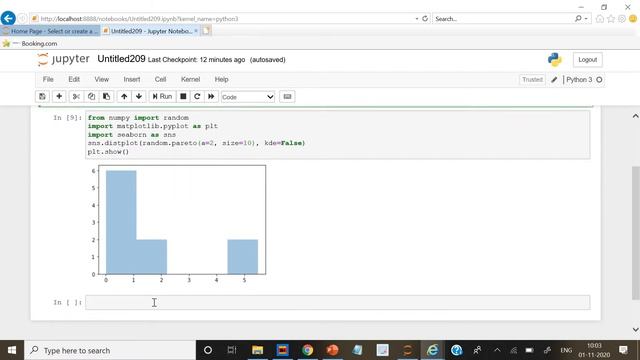
Task: Restart the kernel icon
Action: tap(197, 96)
